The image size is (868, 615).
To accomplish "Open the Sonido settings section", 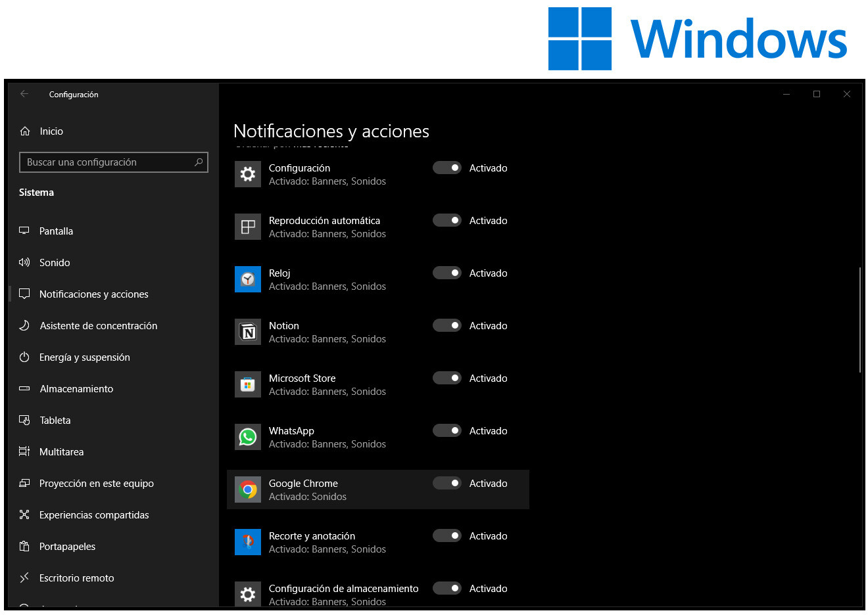I will click(55, 263).
